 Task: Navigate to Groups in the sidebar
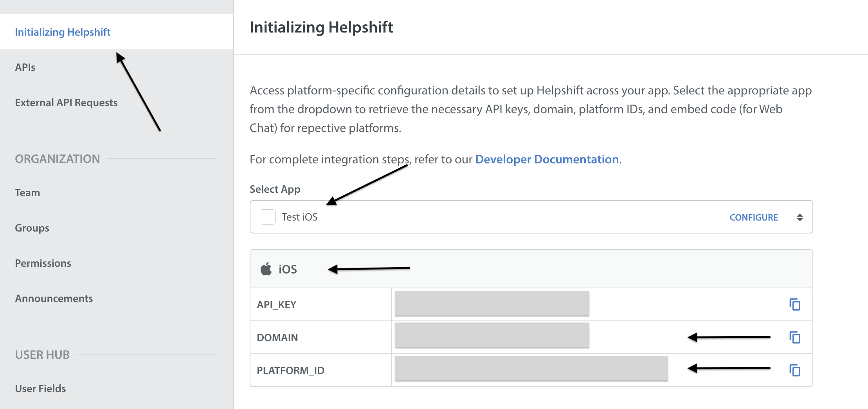pyautogui.click(x=32, y=228)
